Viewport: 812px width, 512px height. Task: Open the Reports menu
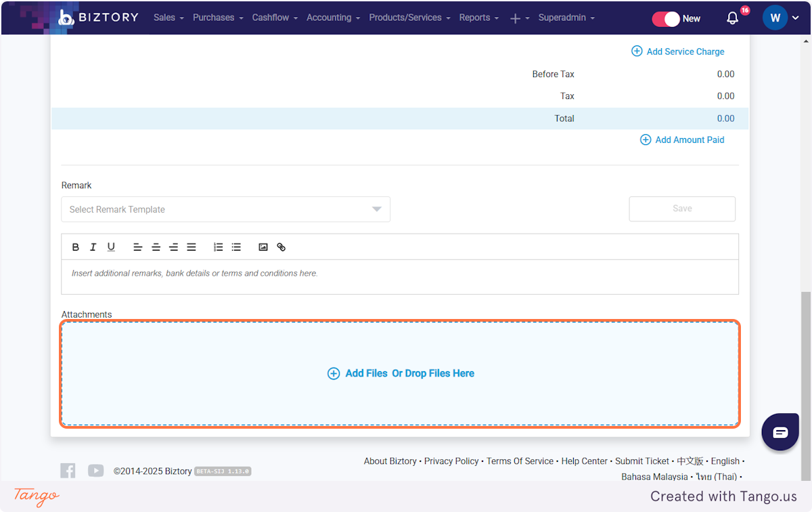point(478,18)
